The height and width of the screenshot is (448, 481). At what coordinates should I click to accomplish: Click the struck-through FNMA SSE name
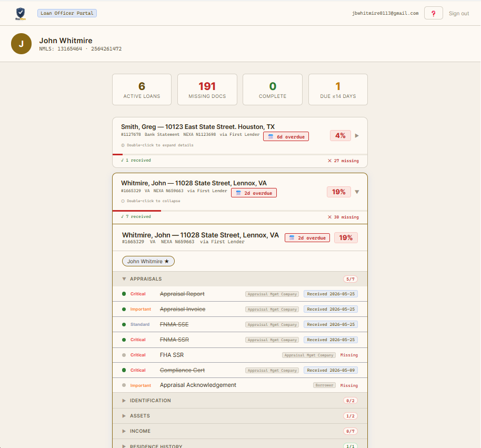pos(174,324)
